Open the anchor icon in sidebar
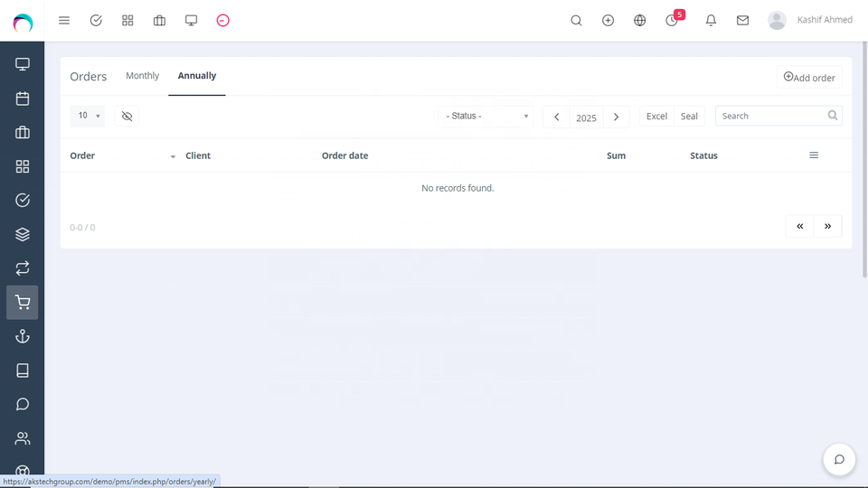Image resolution: width=868 pixels, height=488 pixels. click(x=23, y=336)
